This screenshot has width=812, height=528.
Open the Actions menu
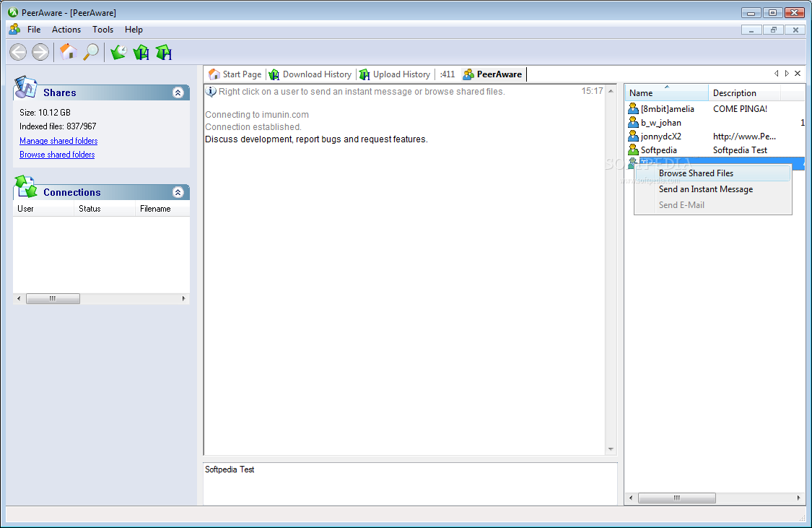tap(66, 30)
